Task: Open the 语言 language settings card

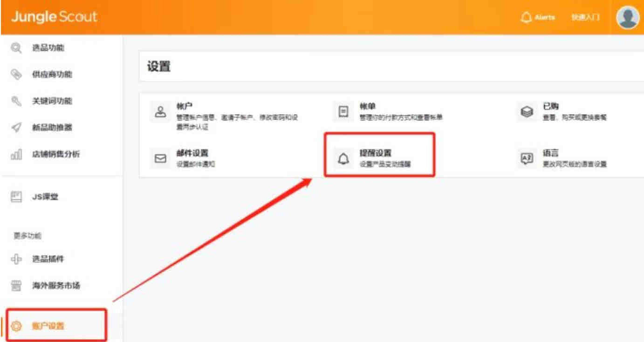Action: pos(562,158)
